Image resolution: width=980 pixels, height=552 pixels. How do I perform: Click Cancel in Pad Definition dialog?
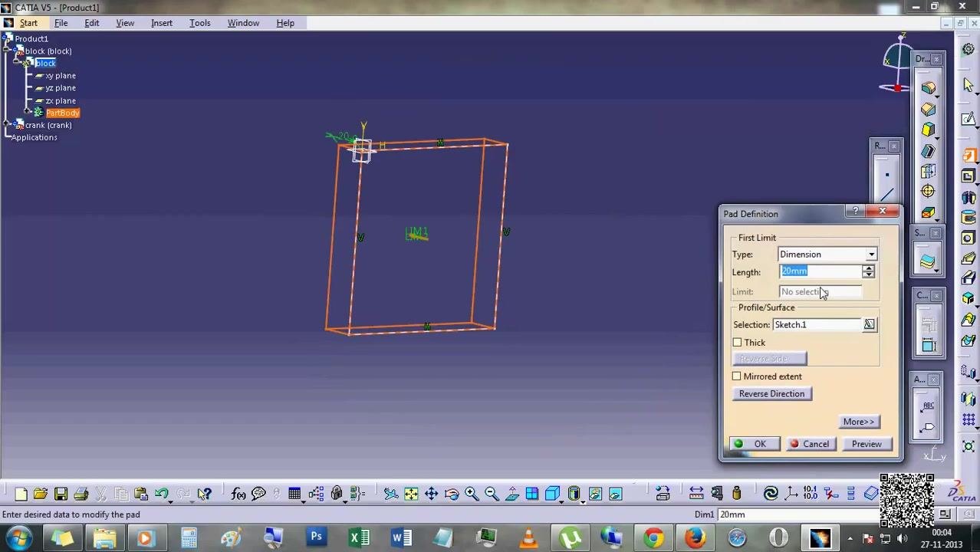tap(810, 444)
